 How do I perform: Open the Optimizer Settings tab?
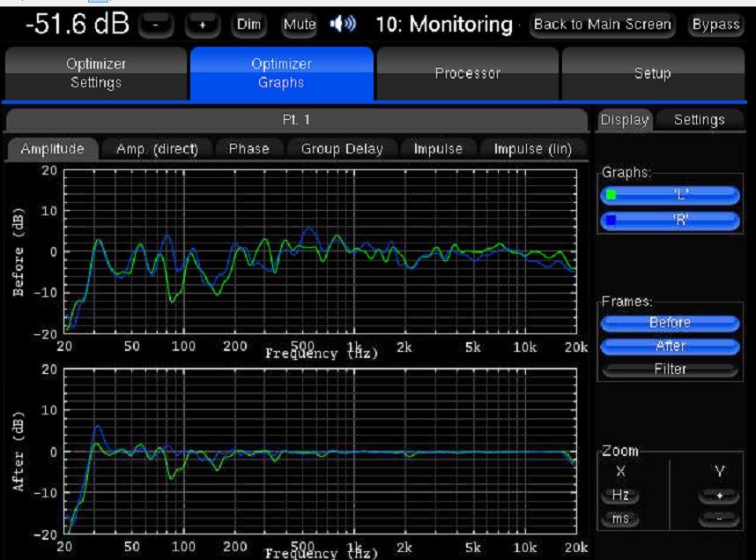pyautogui.click(x=95, y=73)
